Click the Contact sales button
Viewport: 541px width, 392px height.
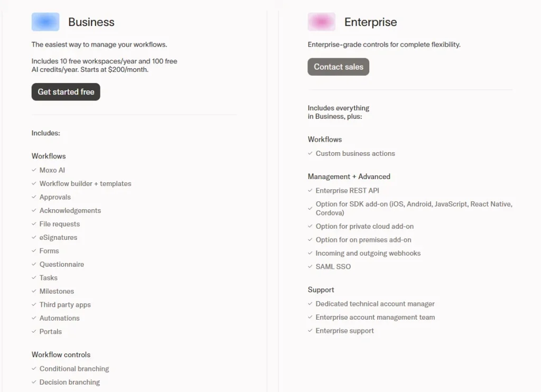(338, 67)
